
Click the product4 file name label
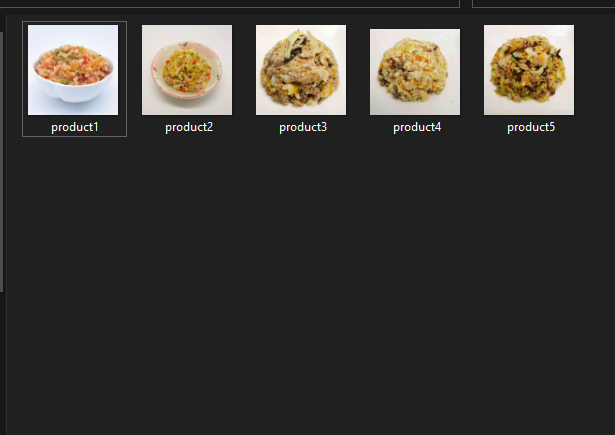tap(417, 127)
